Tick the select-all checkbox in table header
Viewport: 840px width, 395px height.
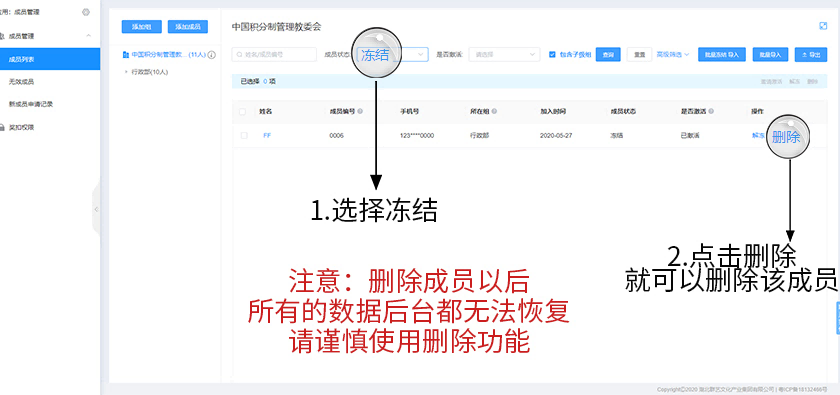(243, 111)
